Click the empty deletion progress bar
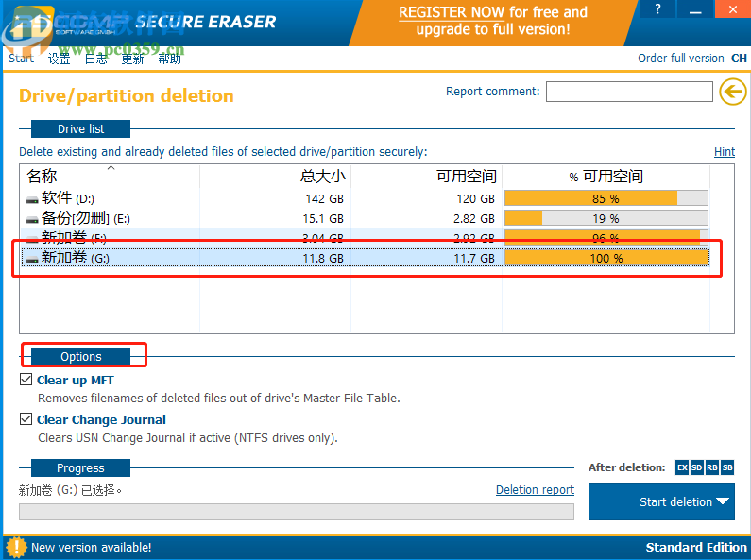 pyautogui.click(x=297, y=512)
